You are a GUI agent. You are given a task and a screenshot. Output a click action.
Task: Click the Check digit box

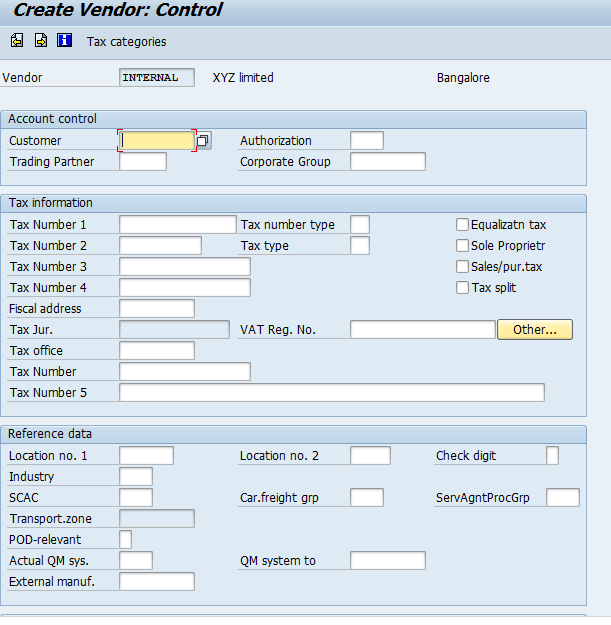[553, 456]
